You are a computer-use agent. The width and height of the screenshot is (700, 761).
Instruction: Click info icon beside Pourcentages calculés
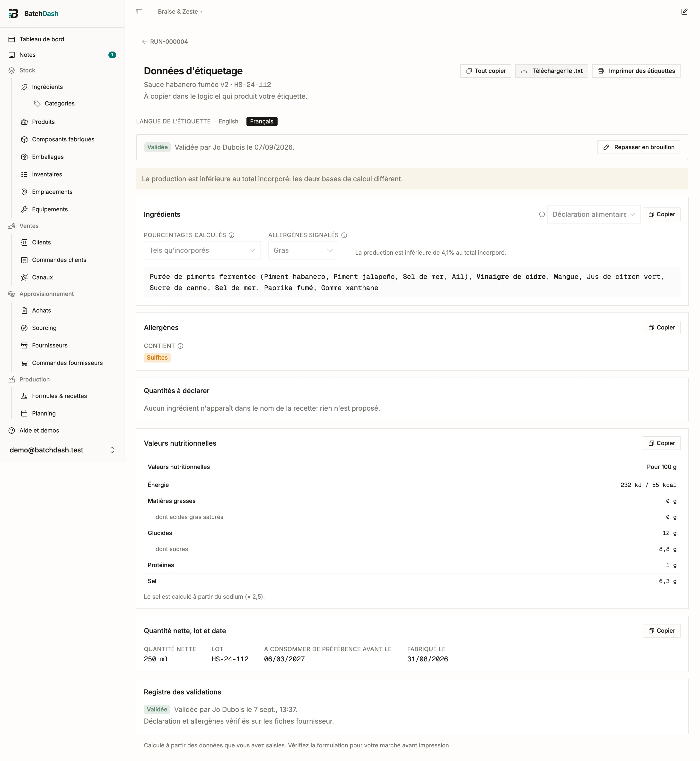(231, 235)
